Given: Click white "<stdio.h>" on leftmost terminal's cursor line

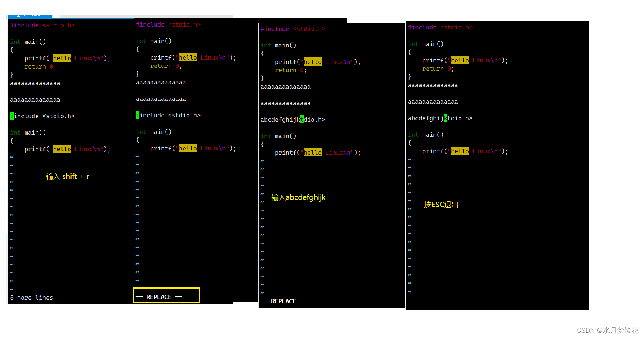Looking at the screenshot, I should [59, 116].
